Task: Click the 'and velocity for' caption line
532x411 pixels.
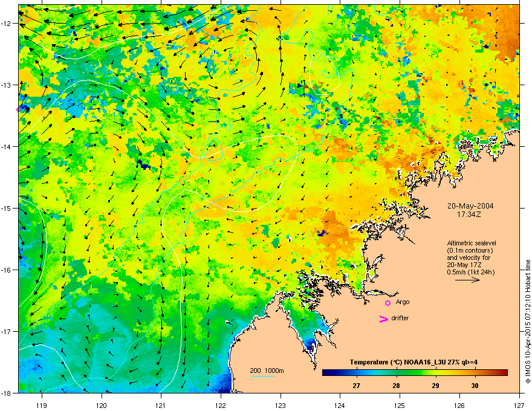Action: pos(469,257)
